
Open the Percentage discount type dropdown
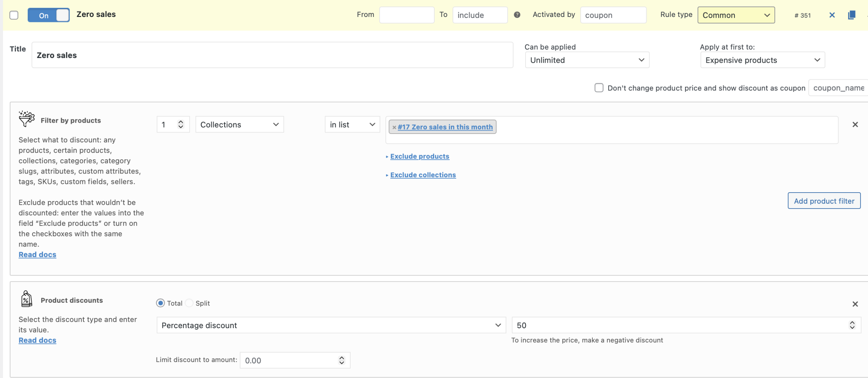[x=331, y=325]
